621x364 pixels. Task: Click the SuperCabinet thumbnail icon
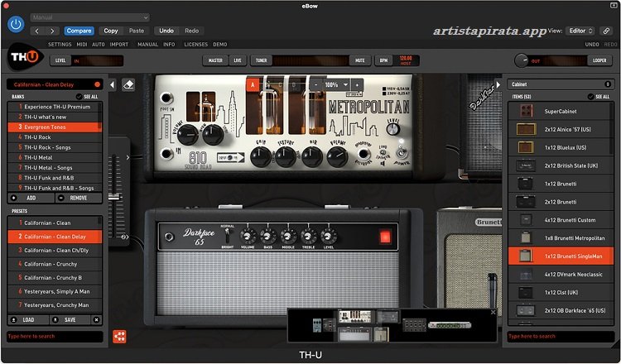(x=522, y=111)
